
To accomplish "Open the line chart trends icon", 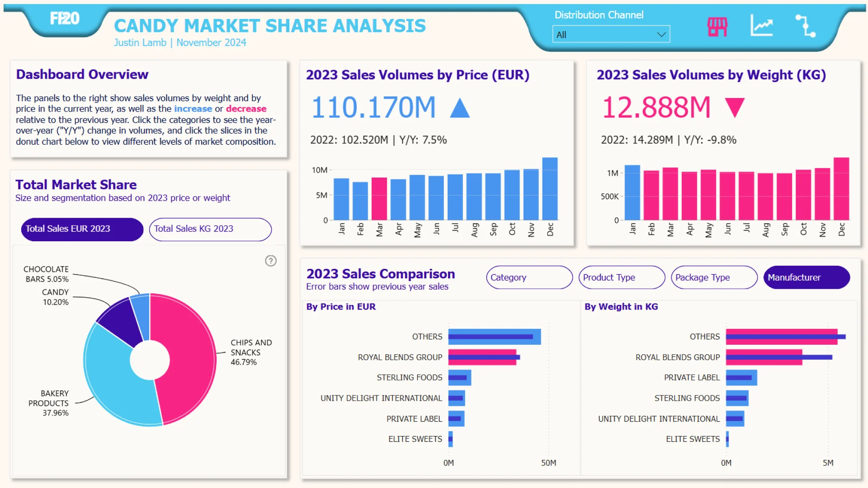I will pos(762,25).
